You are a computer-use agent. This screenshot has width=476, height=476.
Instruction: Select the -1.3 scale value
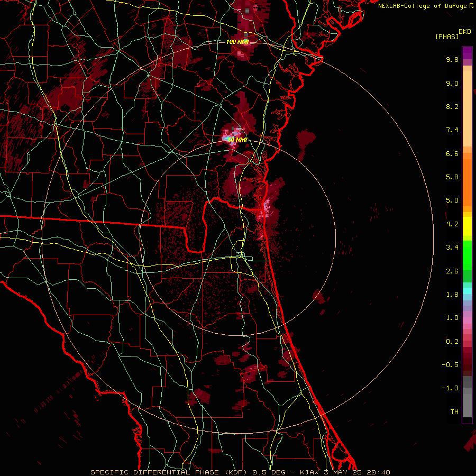tap(450, 388)
